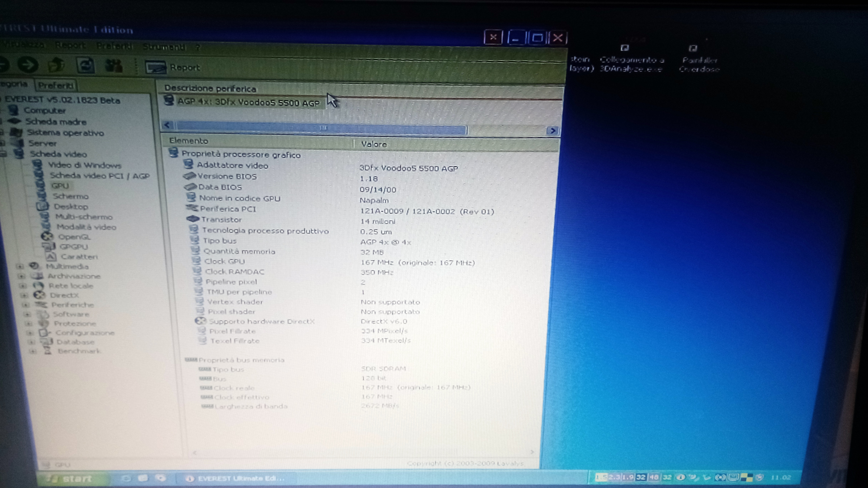868x488 pixels.
Task: Click the taskbar clock 11.02
Action: tap(781, 477)
